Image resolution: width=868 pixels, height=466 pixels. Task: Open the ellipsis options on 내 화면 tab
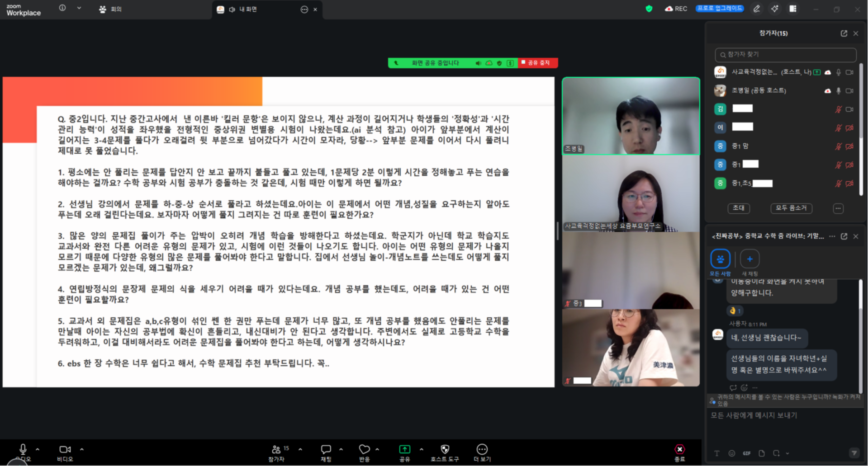(x=304, y=9)
